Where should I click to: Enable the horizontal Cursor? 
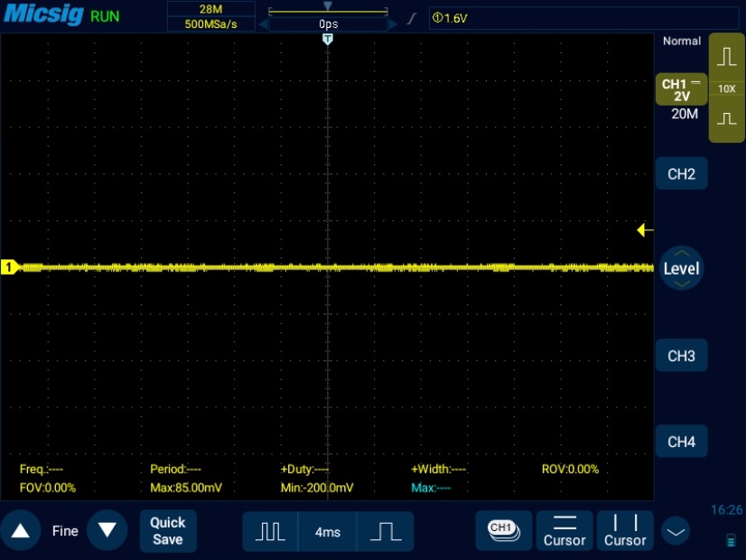[x=564, y=530]
